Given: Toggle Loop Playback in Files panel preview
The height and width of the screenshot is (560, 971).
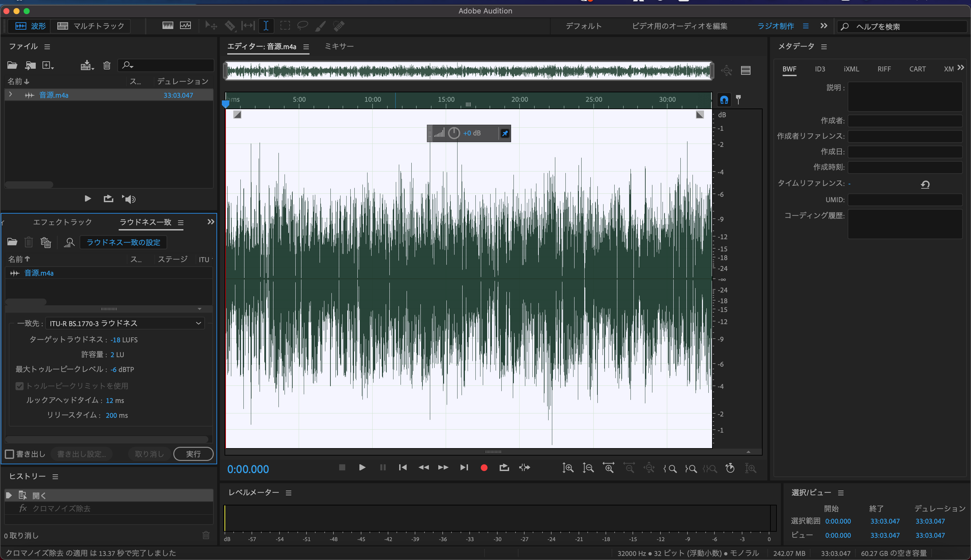Looking at the screenshot, I should pos(108,198).
